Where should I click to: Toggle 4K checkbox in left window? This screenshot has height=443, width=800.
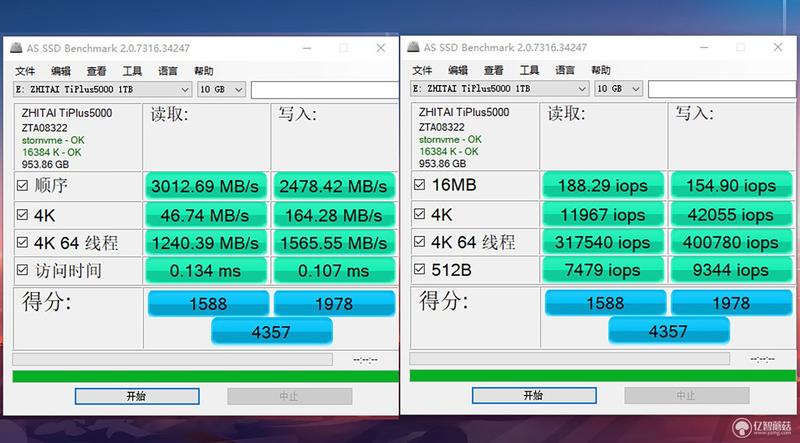(x=22, y=215)
